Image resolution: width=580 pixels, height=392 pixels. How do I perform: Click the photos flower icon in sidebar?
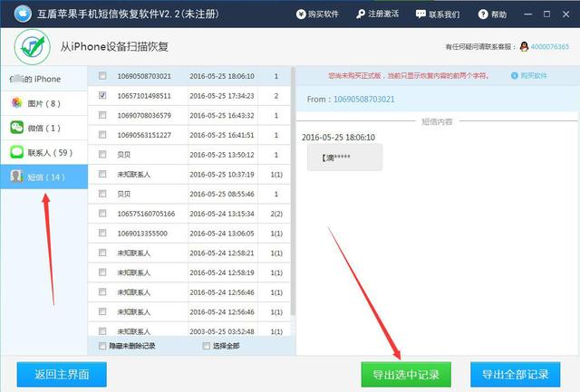tap(16, 103)
